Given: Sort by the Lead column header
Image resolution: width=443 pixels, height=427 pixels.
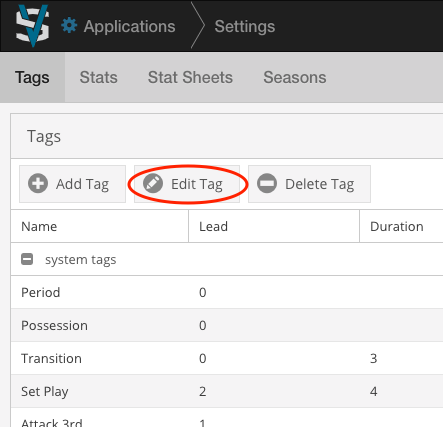Looking at the screenshot, I should point(274,226).
